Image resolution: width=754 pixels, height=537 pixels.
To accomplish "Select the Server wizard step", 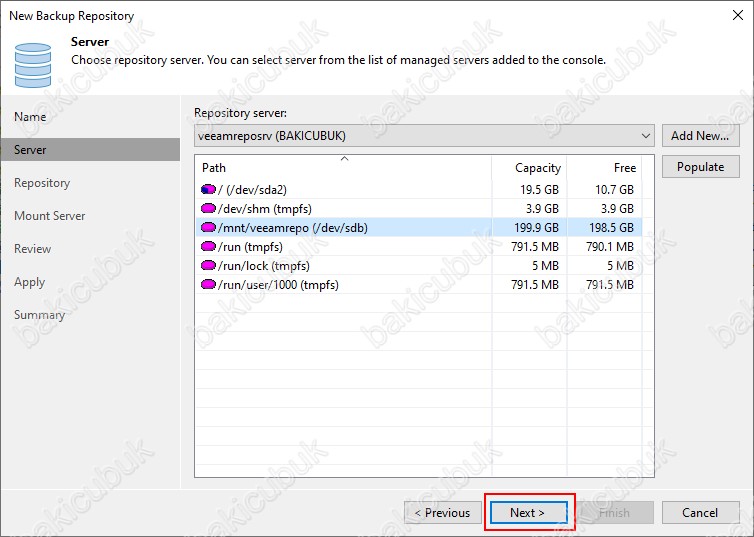I will [x=90, y=150].
